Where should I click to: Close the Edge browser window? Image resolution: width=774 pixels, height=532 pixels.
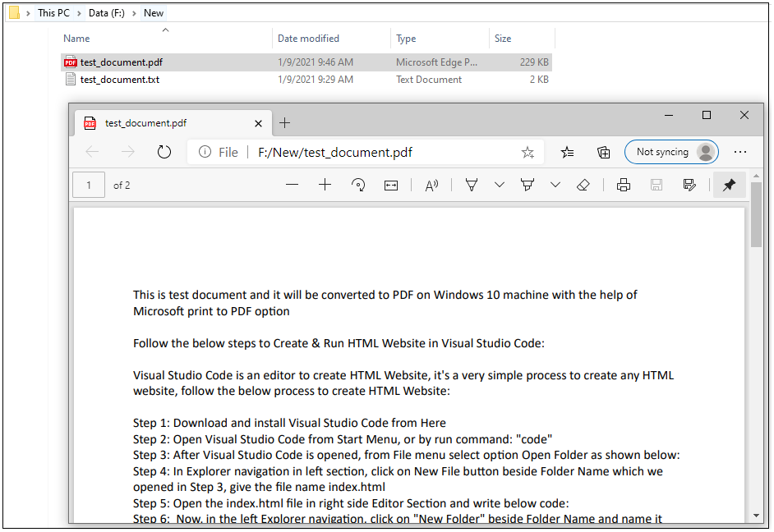tap(744, 115)
